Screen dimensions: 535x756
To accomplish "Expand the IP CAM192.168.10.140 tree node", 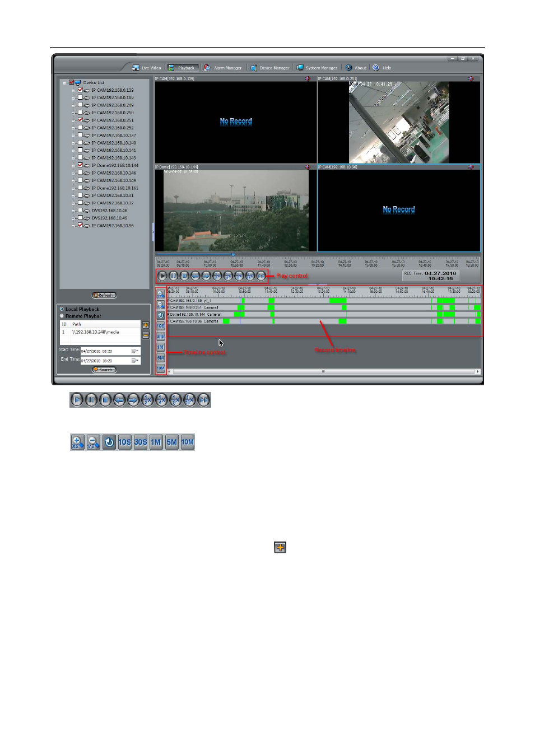I will (73, 143).
